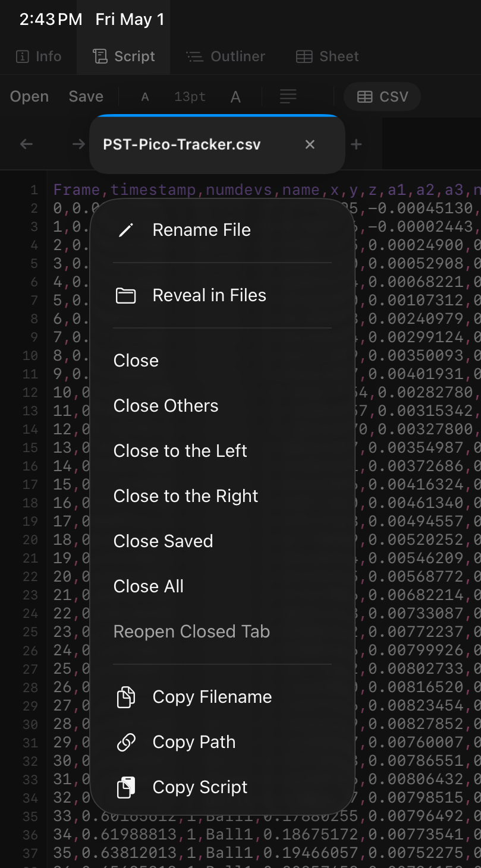
Task: Click the folder icon beside Reveal in Files
Action: [x=125, y=295]
